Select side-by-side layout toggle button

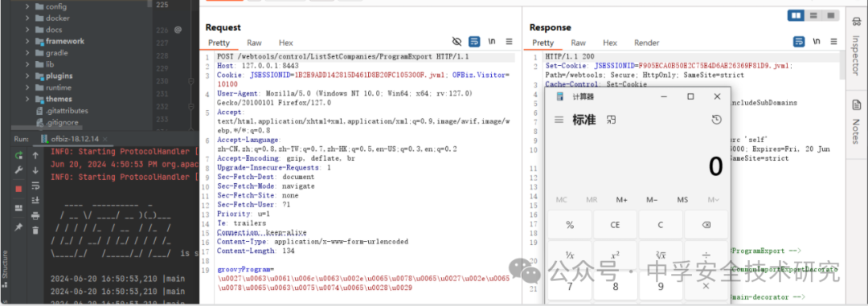[x=796, y=15]
